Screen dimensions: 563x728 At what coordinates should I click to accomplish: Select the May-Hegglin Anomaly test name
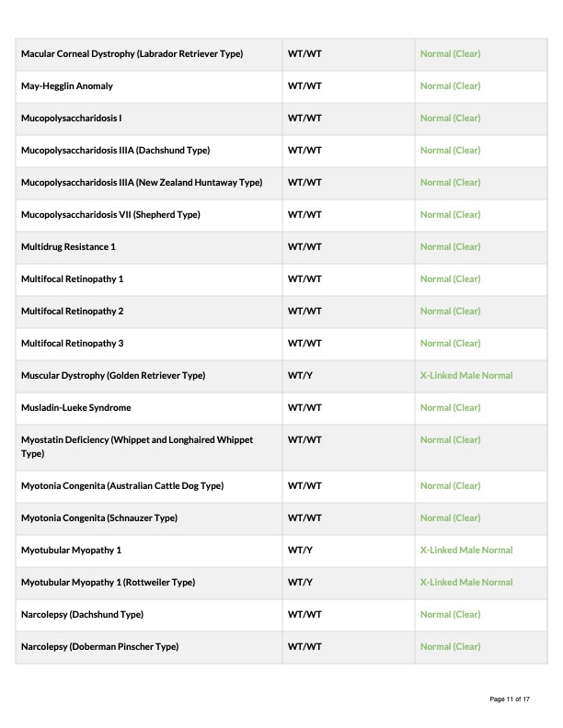click(67, 85)
